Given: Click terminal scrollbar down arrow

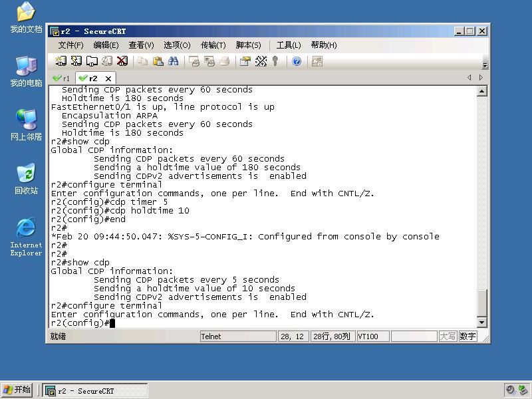Looking at the screenshot, I should 481,322.
